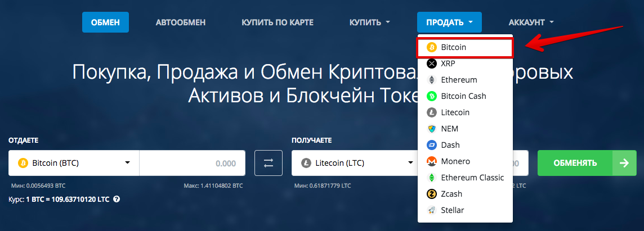This screenshot has width=644, height=231.
Task: Click the arrow on the ОБМЕНЯТЬ button
Action: (624, 163)
